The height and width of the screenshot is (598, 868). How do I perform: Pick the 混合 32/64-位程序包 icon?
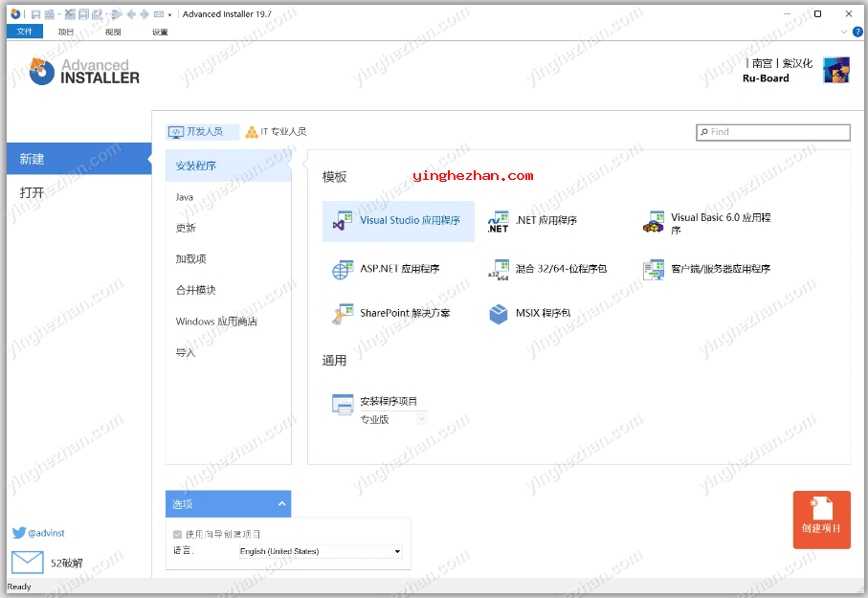(498, 270)
